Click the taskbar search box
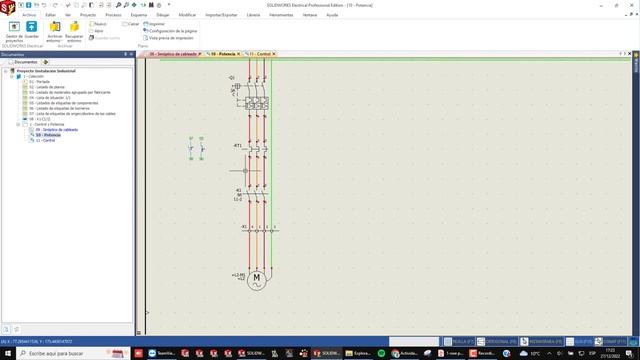The width and height of the screenshot is (640, 360). click(73, 353)
